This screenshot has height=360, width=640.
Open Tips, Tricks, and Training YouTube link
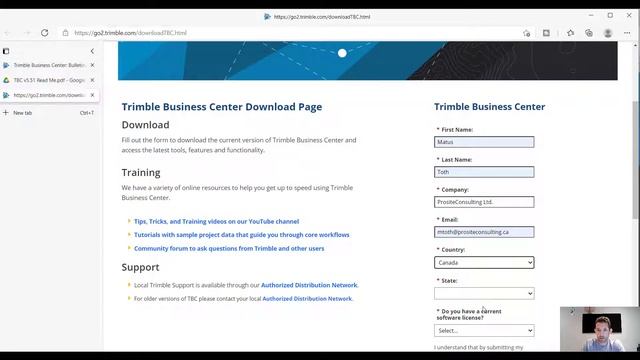[x=216, y=221]
